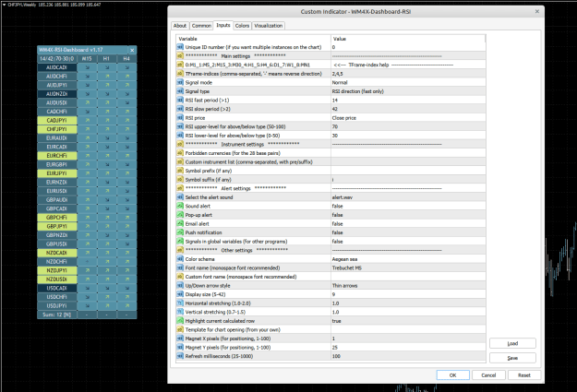Click the icon beside Custom instrument list row
This screenshot has width=577, height=392.
(180, 161)
